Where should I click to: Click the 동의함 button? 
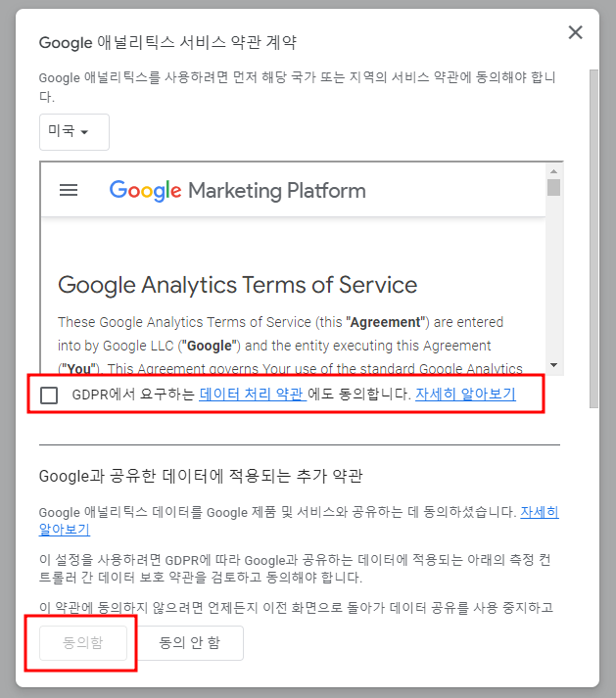click(83, 643)
